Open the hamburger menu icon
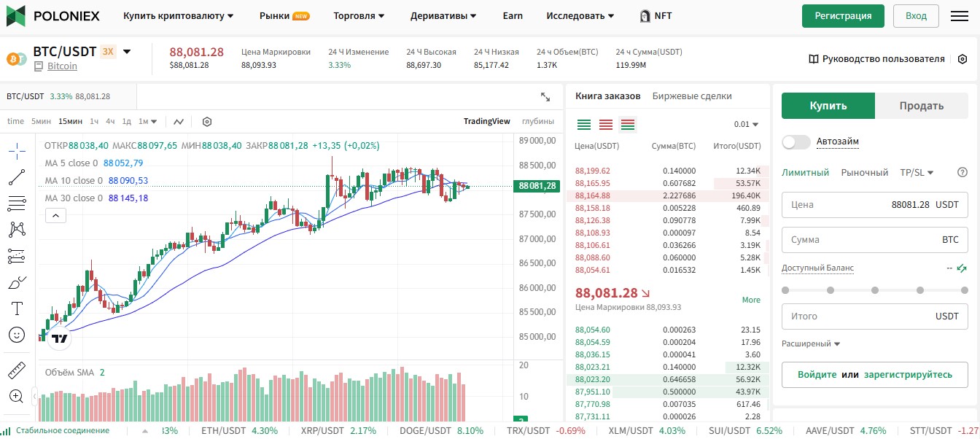Screen dimensions: 980x439 click(x=960, y=15)
